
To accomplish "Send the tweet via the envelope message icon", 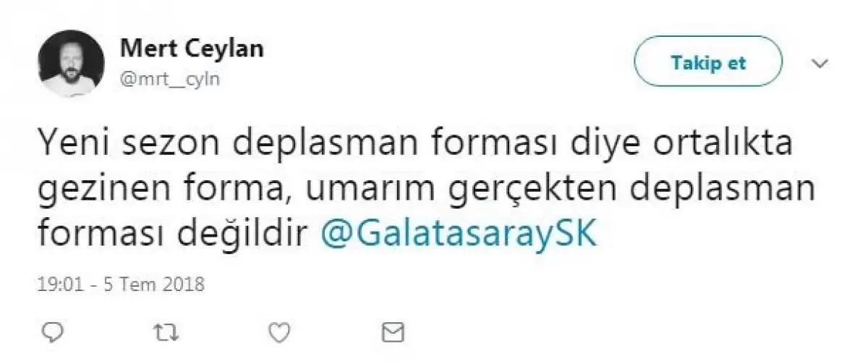I will click(392, 332).
